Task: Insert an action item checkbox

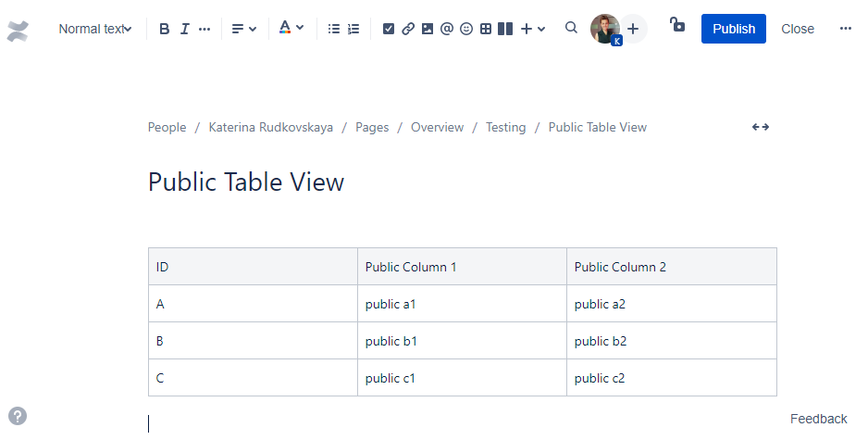Action: [389, 29]
